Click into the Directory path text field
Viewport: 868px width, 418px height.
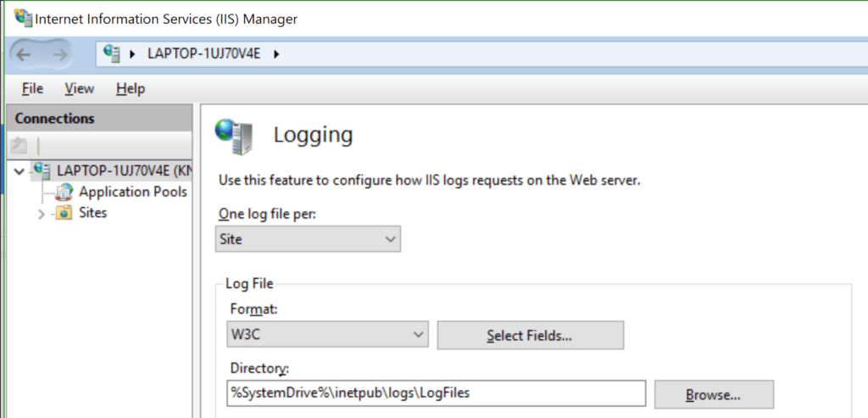click(437, 393)
